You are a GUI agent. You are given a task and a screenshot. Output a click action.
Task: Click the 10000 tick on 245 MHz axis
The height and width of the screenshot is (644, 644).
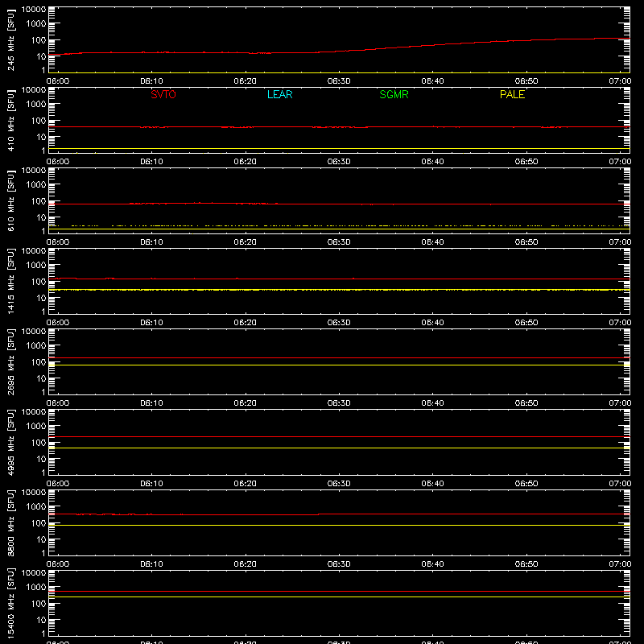34,10
